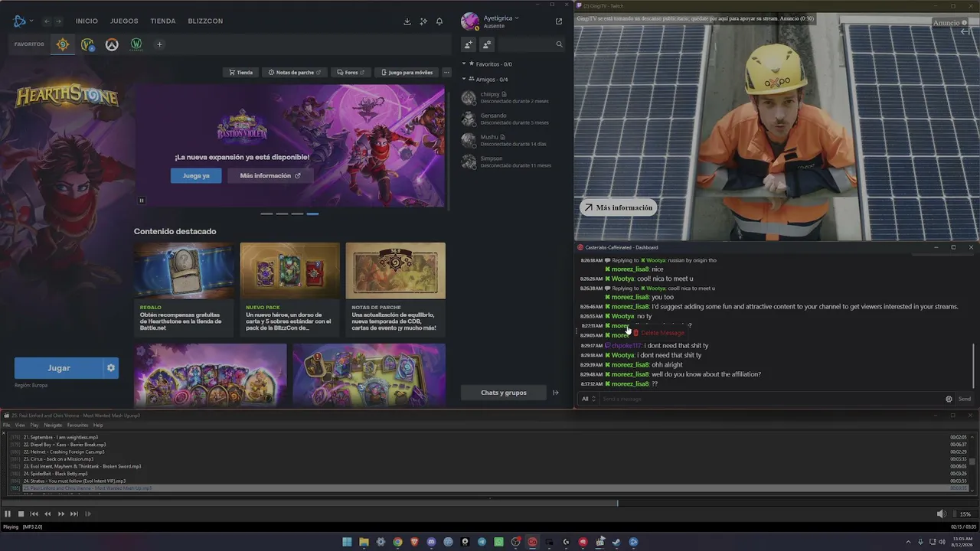
Task: Open Hearthstone more options ellipsis
Action: click(x=446, y=73)
